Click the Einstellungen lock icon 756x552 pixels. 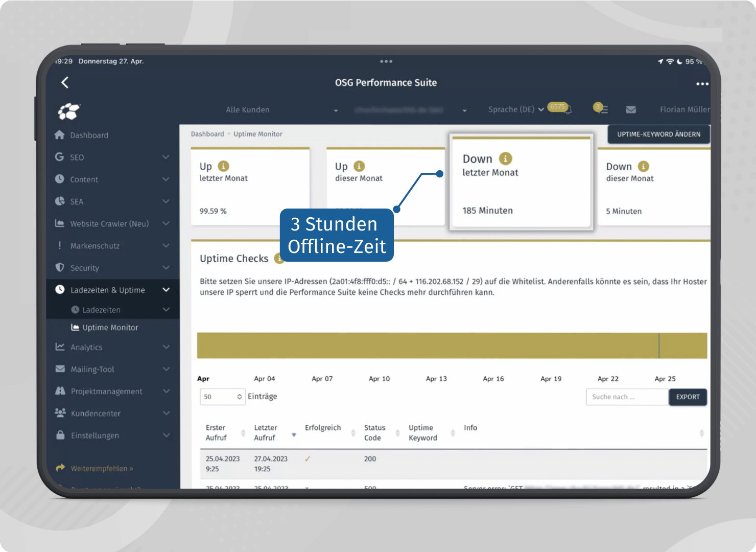pos(60,434)
